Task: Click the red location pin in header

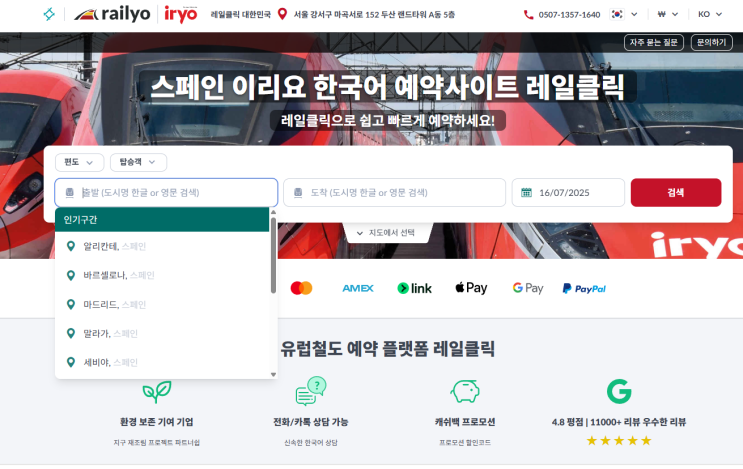Action: [282, 14]
